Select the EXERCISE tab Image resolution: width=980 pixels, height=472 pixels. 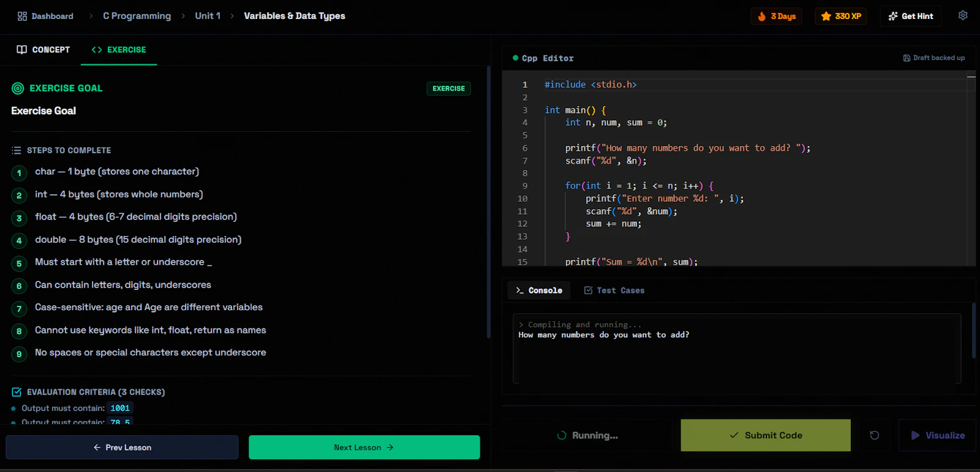(119, 50)
